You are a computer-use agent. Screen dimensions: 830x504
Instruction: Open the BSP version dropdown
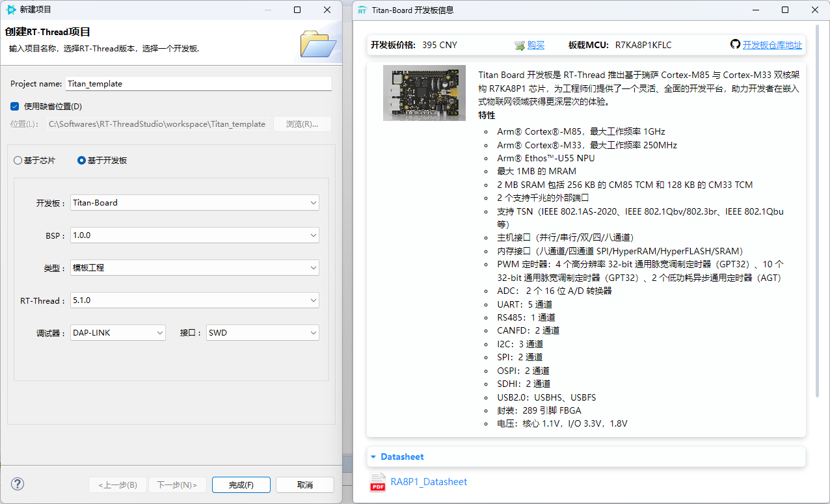click(194, 235)
